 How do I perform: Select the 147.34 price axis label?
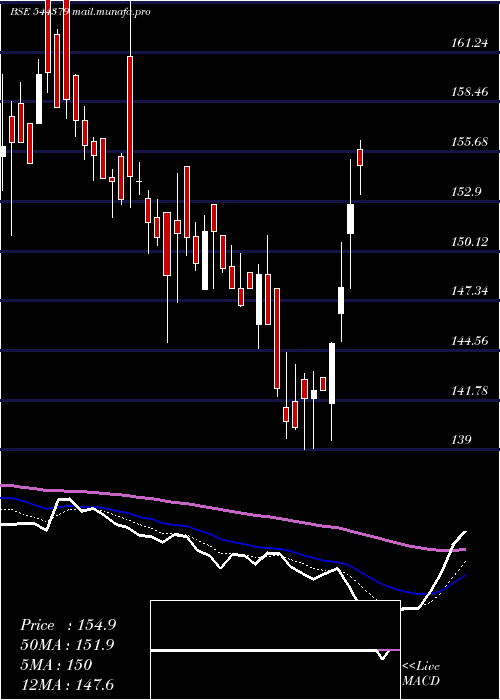click(470, 291)
